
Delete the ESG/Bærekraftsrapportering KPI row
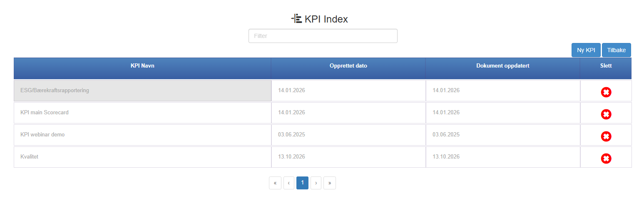coord(606,92)
